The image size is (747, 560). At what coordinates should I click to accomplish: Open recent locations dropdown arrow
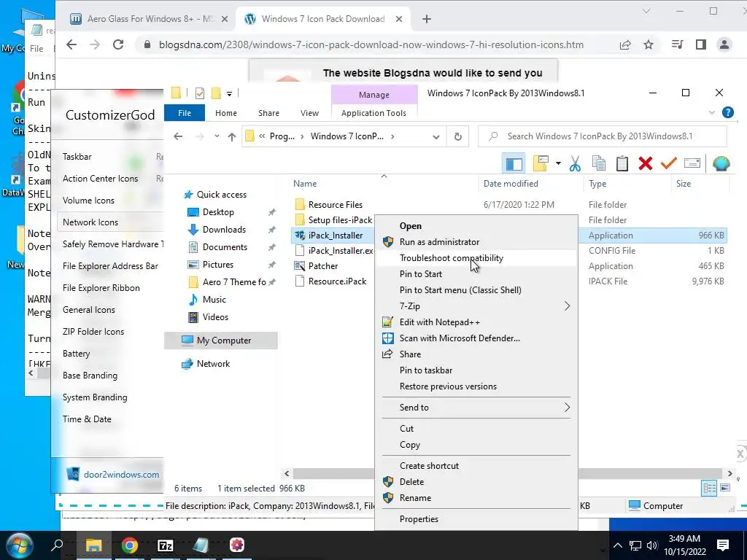click(x=217, y=136)
